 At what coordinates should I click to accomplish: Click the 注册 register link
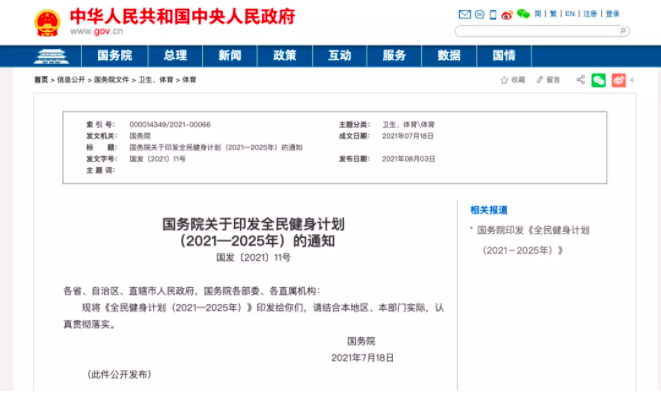click(x=590, y=14)
